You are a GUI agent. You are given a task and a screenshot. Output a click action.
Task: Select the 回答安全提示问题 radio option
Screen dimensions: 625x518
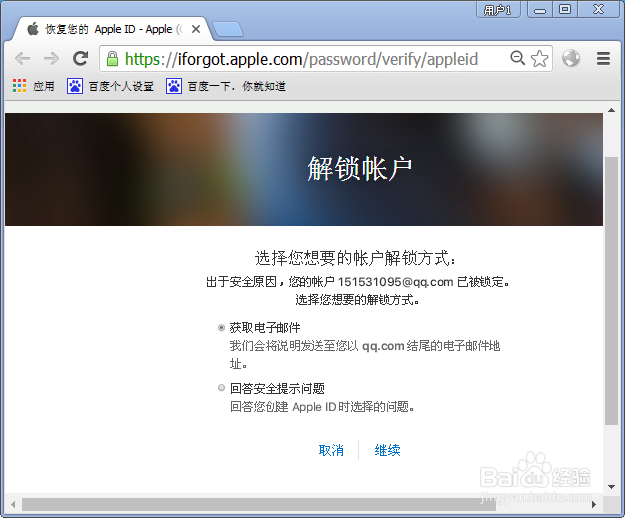221,388
